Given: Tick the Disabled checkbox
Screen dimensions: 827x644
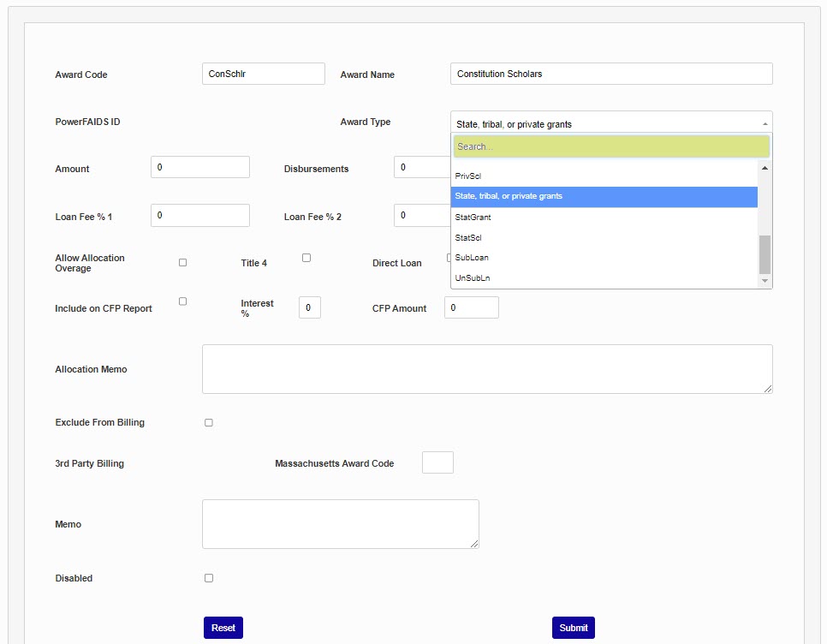Looking at the screenshot, I should coord(209,578).
